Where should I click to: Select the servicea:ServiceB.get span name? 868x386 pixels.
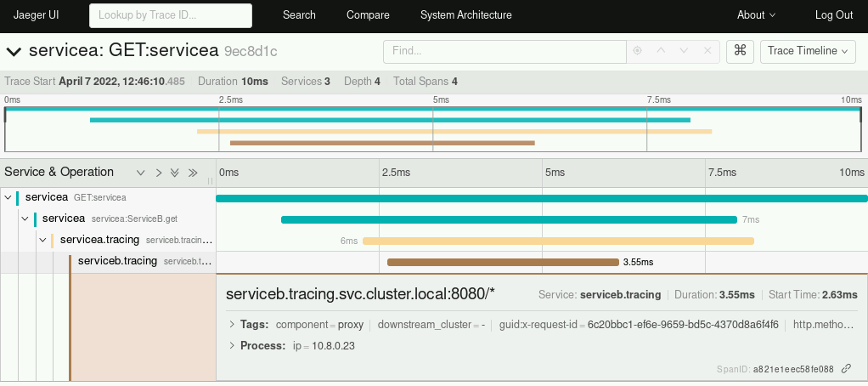click(x=110, y=219)
